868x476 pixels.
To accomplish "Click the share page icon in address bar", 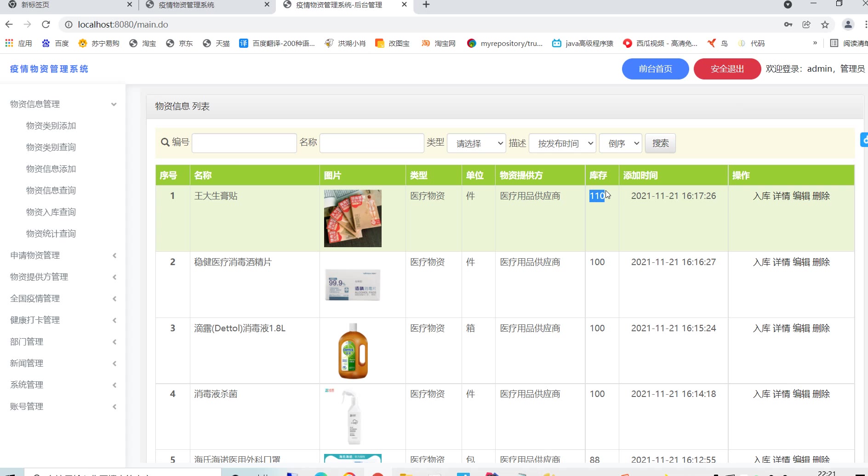I will coord(806,24).
